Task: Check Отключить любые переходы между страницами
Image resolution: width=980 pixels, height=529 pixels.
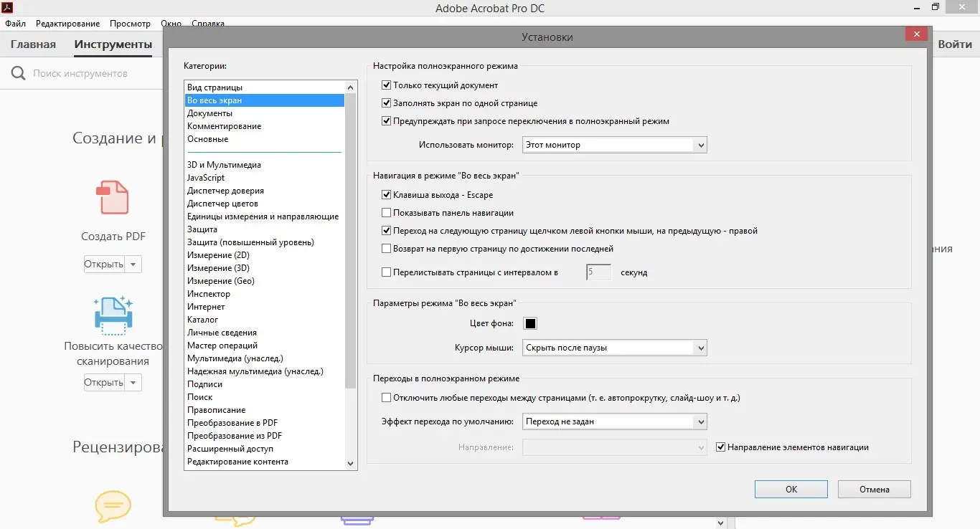Action: (x=387, y=398)
